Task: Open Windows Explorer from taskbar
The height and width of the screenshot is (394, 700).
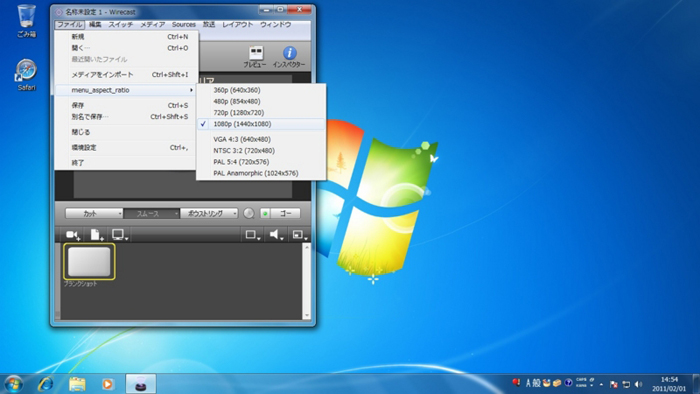Action: [77, 384]
